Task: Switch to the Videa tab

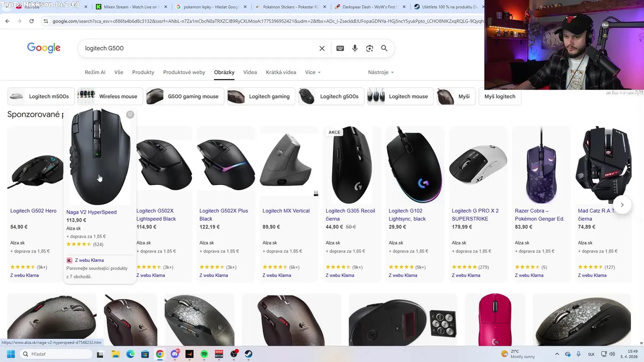Action: pos(250,72)
